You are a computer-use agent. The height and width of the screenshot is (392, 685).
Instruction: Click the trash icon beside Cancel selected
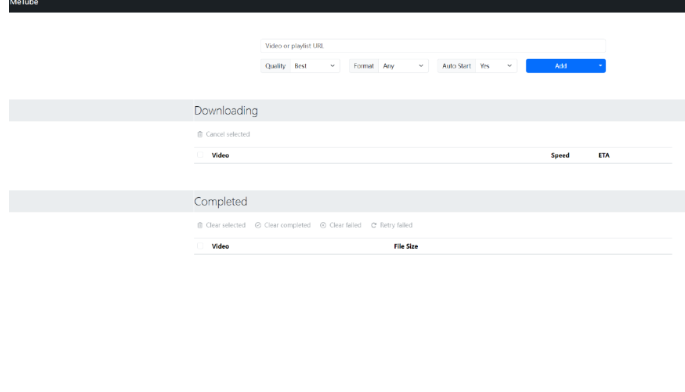(x=200, y=134)
